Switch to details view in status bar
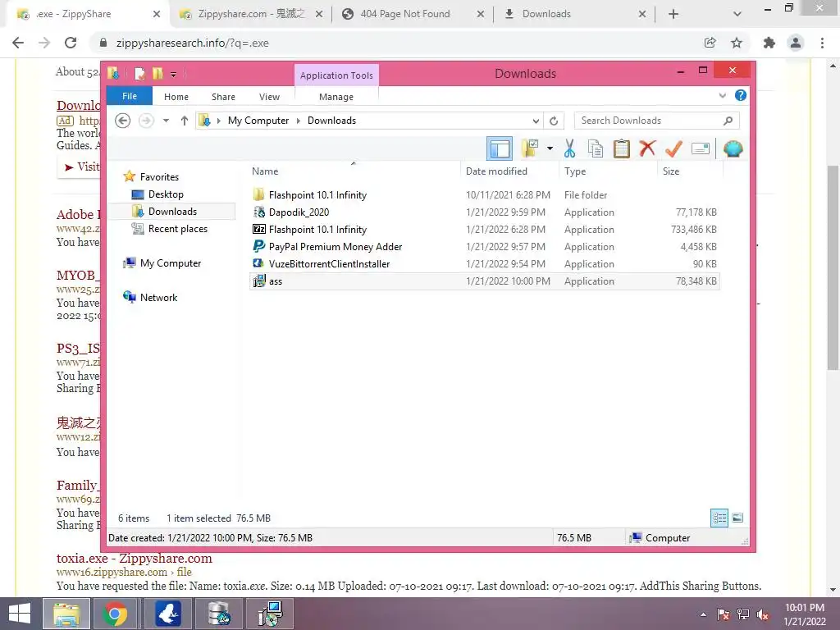 pos(719,518)
